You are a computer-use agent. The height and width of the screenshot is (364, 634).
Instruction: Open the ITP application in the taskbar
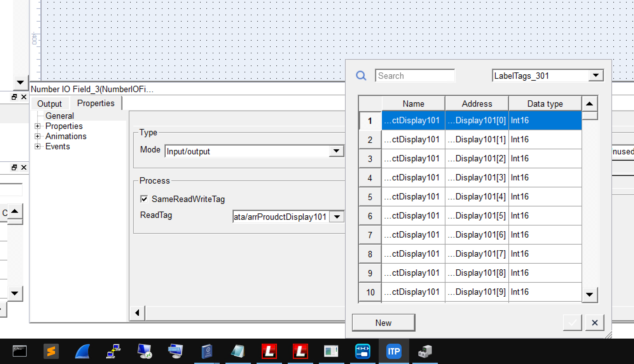394,351
